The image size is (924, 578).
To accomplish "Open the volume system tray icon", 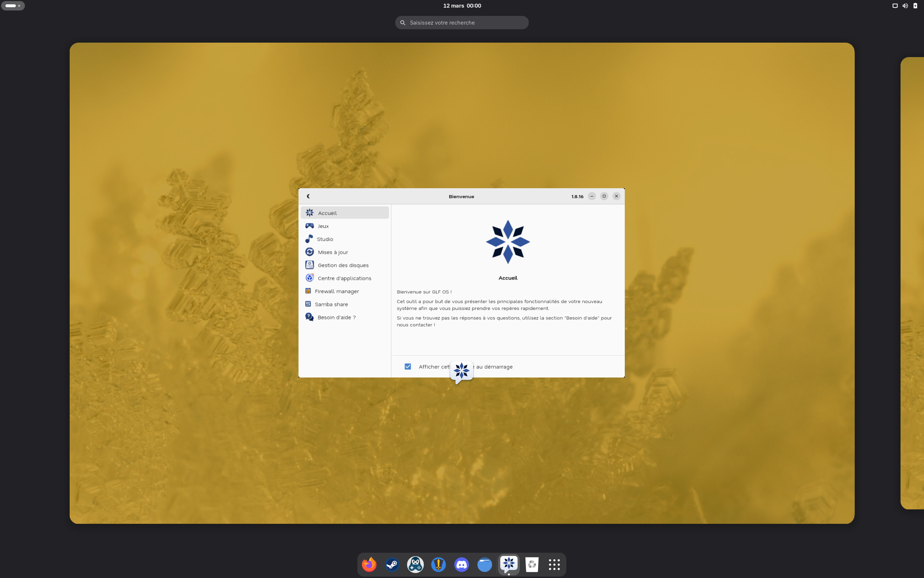I will coord(905,6).
